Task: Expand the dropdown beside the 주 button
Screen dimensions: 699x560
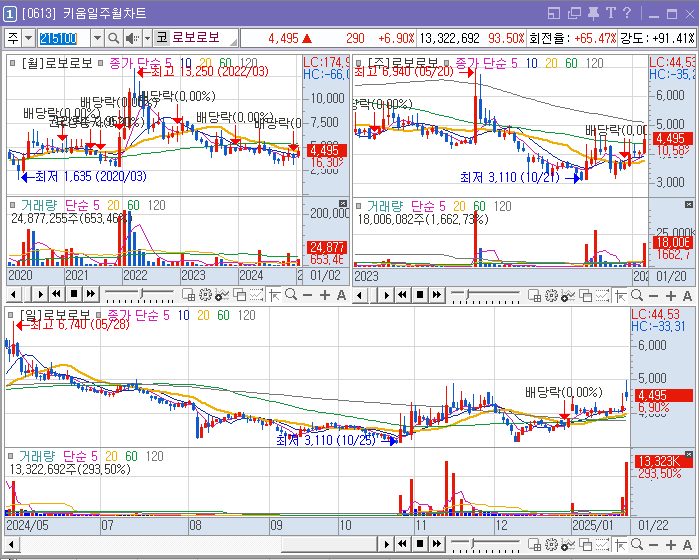Action: [x=29, y=38]
